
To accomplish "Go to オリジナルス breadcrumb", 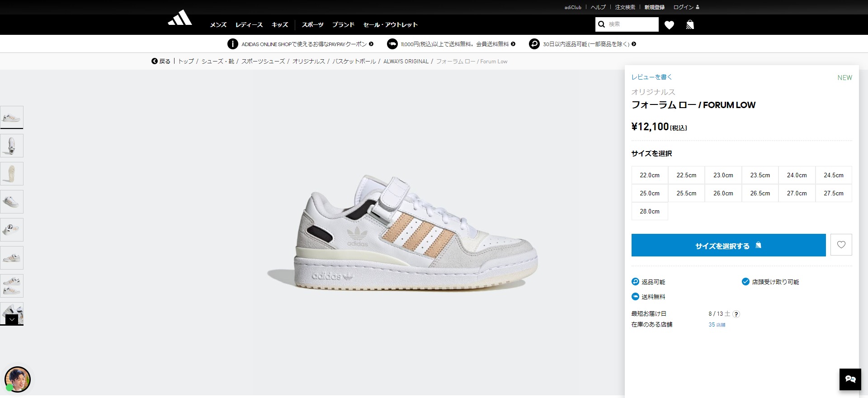I will pyautogui.click(x=309, y=62).
